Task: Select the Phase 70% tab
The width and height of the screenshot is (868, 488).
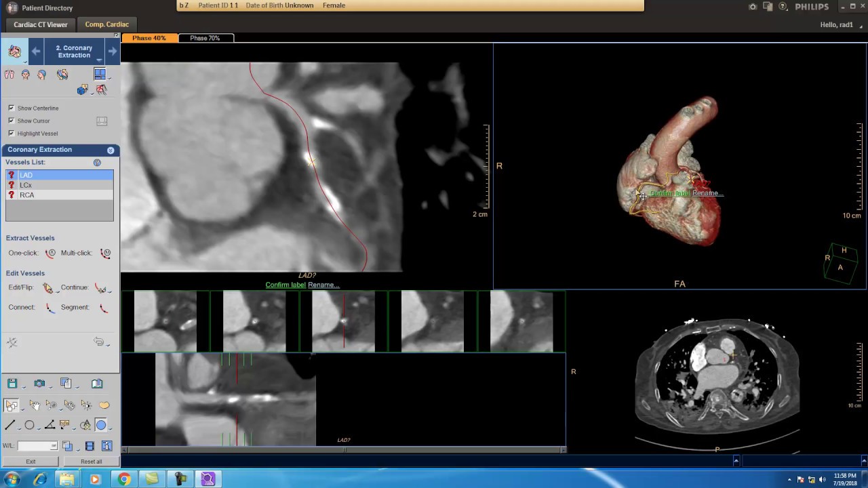Action: (x=205, y=38)
